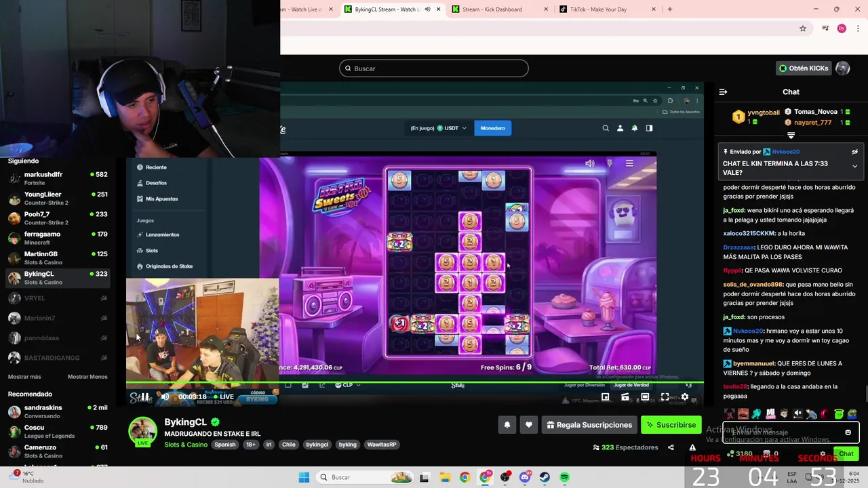Viewport: 868px width, 488px height.
Task: Switch to the BykingCL Stream tab
Action: (391, 9)
